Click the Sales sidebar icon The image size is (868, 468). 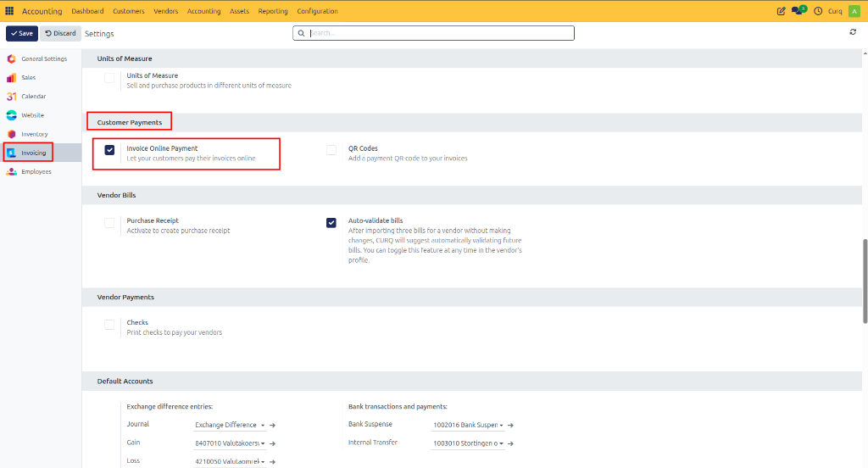[x=12, y=77]
